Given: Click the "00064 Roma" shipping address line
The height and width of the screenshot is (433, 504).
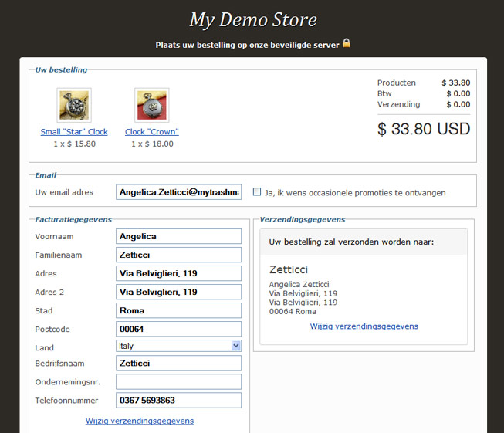Looking at the screenshot, I should (293, 311).
